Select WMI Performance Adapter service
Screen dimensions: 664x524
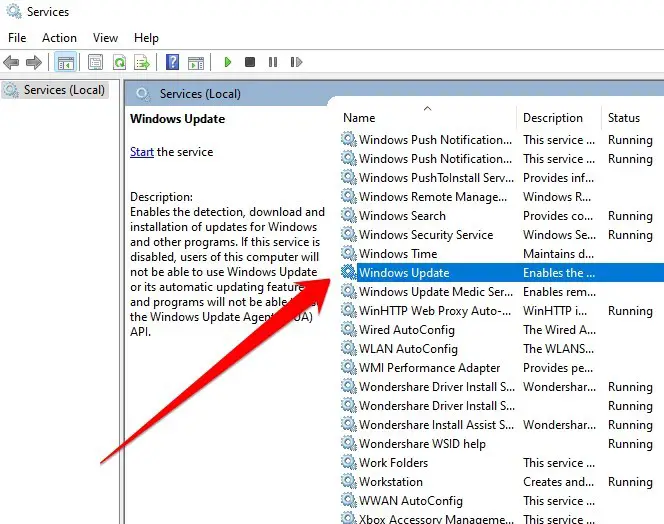502,368
